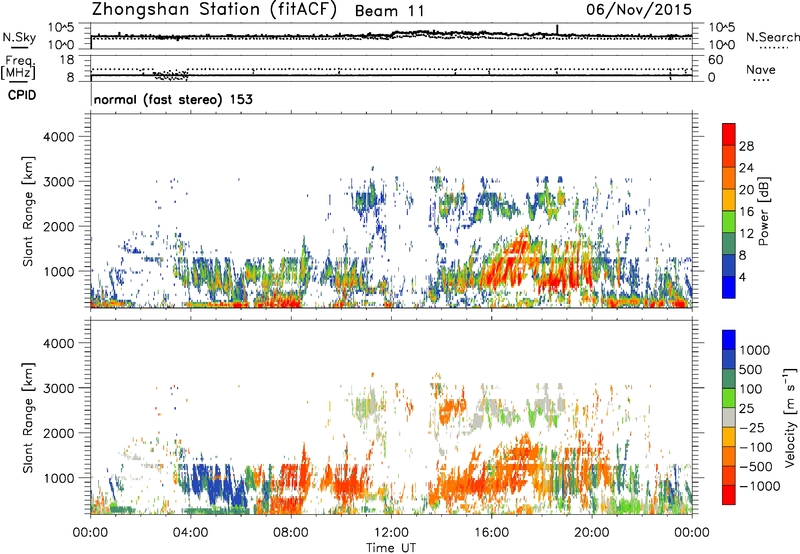Click the date 06/Nov/2015

639,10
